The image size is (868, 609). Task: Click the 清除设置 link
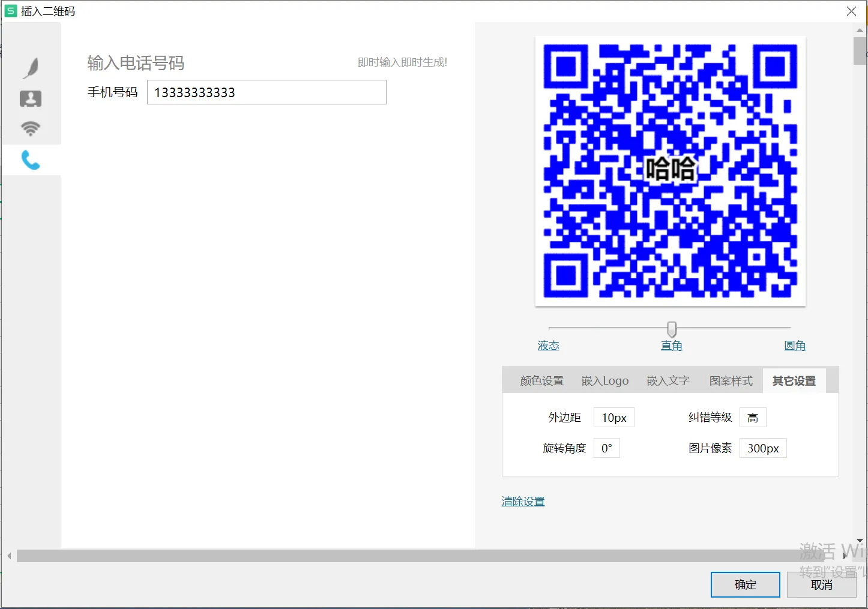(x=523, y=502)
